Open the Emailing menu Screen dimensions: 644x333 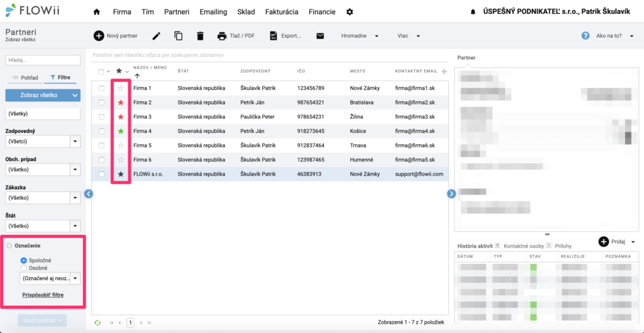213,12
